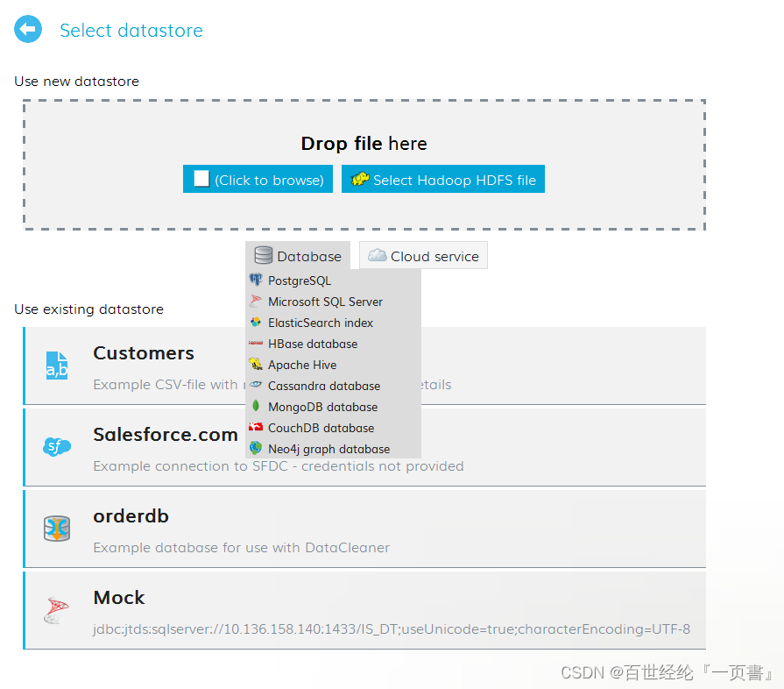Click the (Click to browse) button
784x689 pixels.
[x=258, y=179]
